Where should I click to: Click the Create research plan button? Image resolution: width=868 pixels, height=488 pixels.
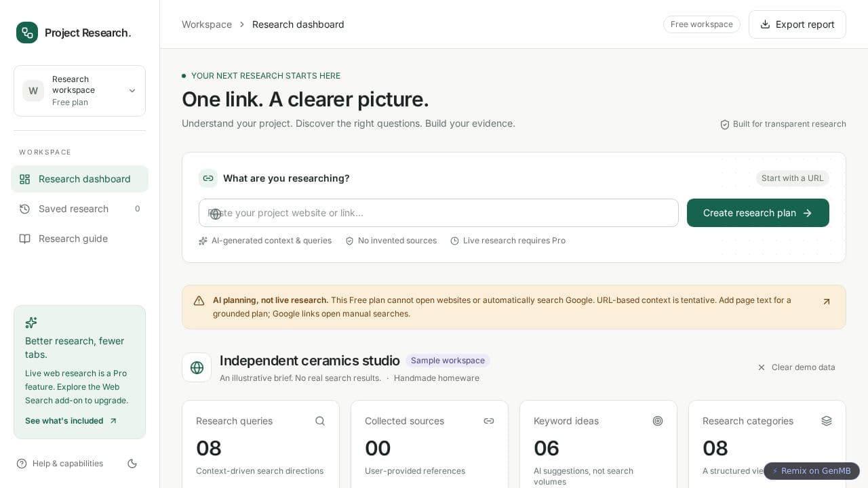pyautogui.click(x=758, y=213)
